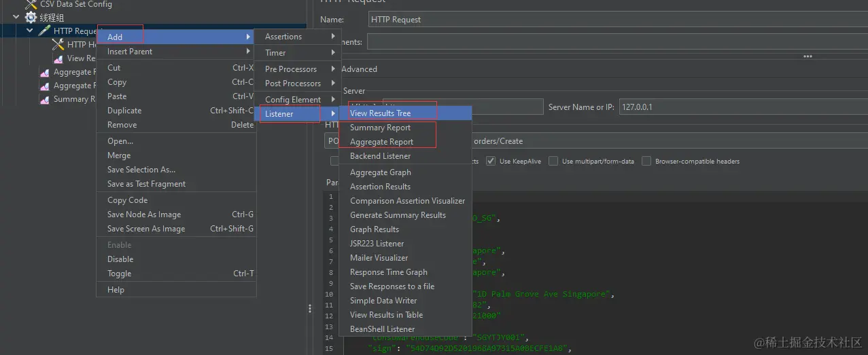Expand the Pre Processors submenu

[x=296, y=69]
